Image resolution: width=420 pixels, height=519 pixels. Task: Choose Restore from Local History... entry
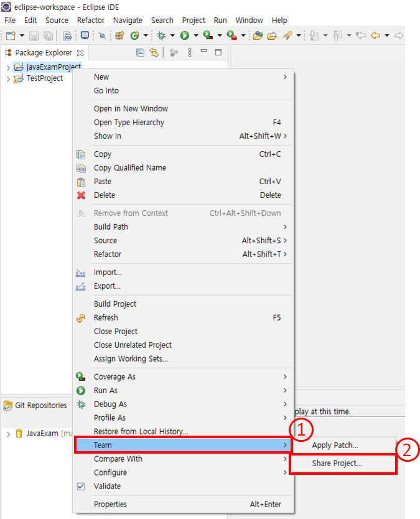coord(183,432)
